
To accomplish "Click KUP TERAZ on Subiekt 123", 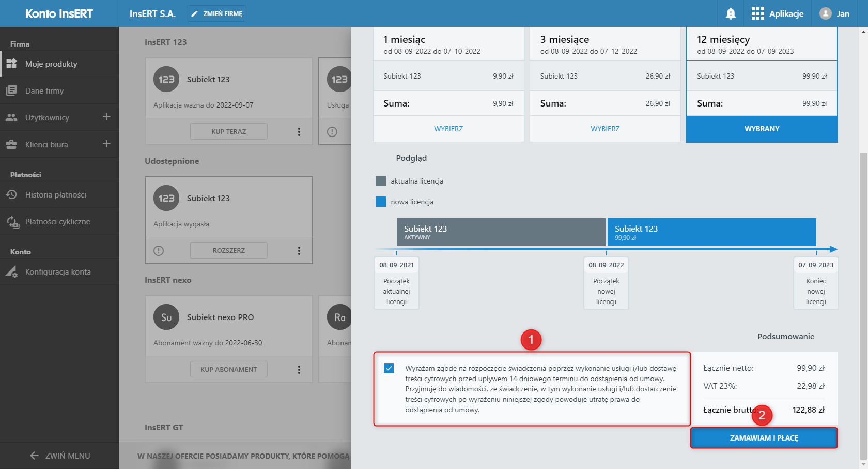I will tap(229, 131).
